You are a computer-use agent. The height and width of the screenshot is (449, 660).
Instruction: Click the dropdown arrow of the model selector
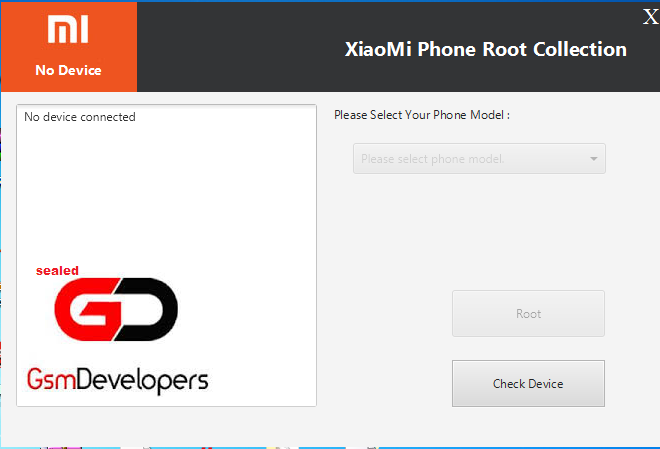[593, 159]
